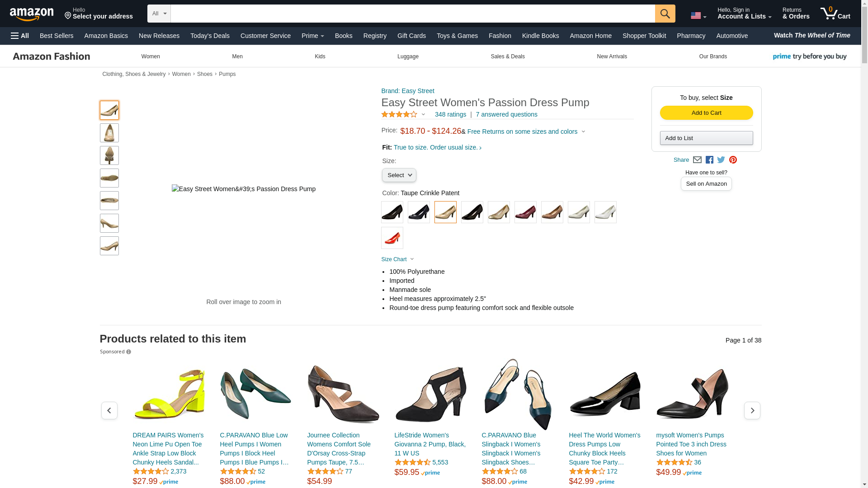Select the burgundy shoe color swatch
This screenshot has width=868, height=488.
coord(525,212)
